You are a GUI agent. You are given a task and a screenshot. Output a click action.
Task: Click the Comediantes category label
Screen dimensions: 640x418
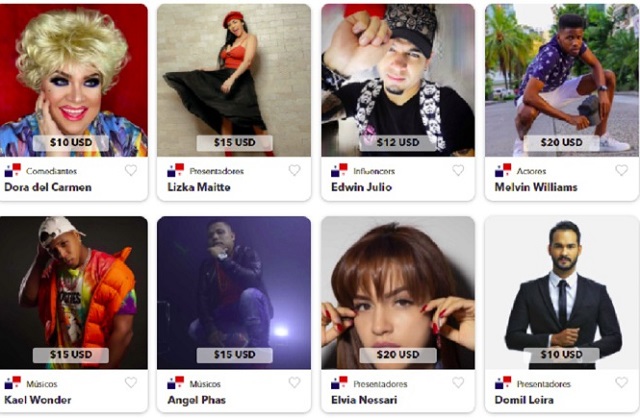[x=51, y=171]
